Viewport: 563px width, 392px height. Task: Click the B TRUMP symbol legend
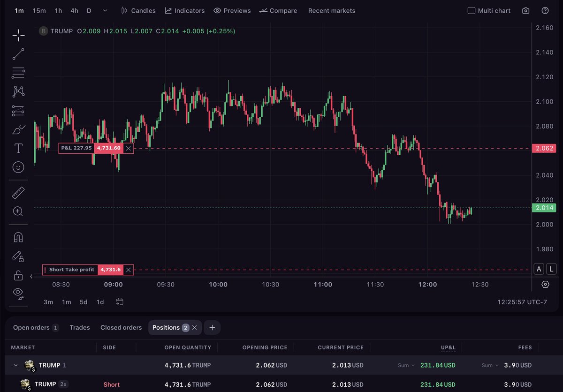(56, 31)
